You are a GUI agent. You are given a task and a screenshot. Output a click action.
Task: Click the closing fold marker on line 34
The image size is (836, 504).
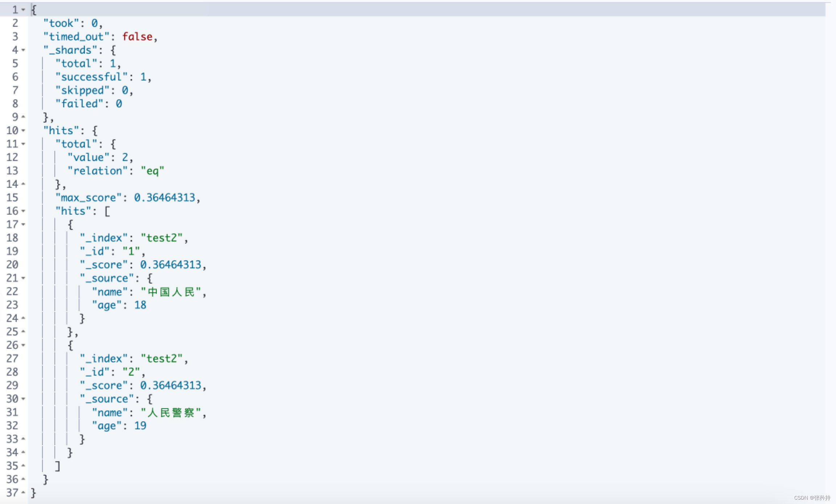[23, 452]
